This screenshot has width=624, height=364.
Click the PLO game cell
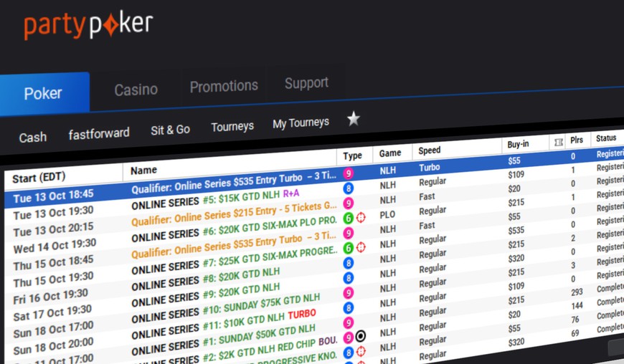point(387,214)
